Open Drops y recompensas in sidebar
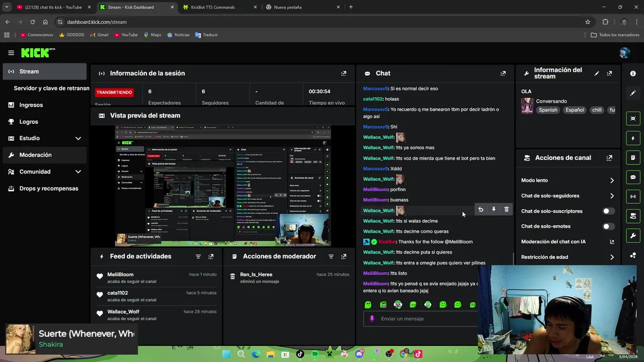Viewport: 644px width, 362px height. click(x=45, y=189)
